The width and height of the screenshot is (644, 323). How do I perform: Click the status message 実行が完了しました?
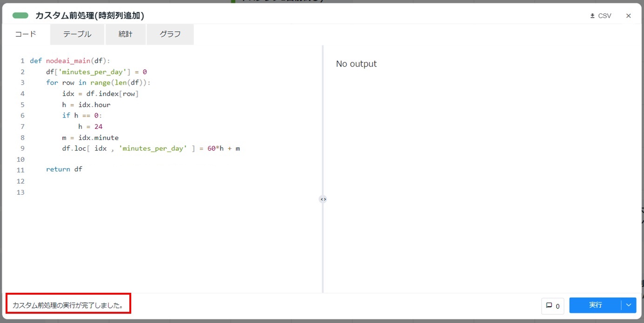68,306
